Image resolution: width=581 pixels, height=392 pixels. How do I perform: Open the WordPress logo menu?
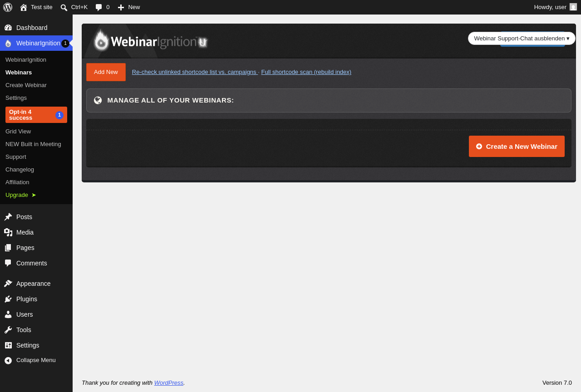pyautogui.click(x=8, y=7)
